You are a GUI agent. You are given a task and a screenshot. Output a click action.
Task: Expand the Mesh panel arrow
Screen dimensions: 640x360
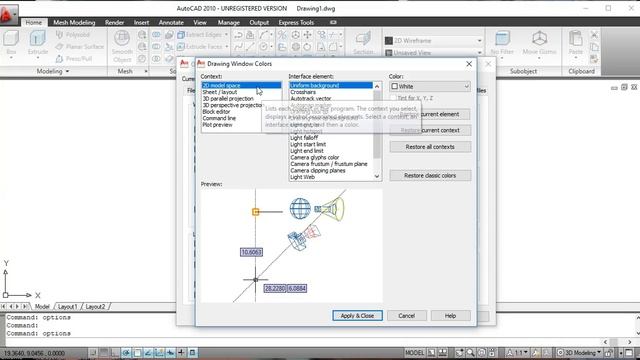(146, 71)
